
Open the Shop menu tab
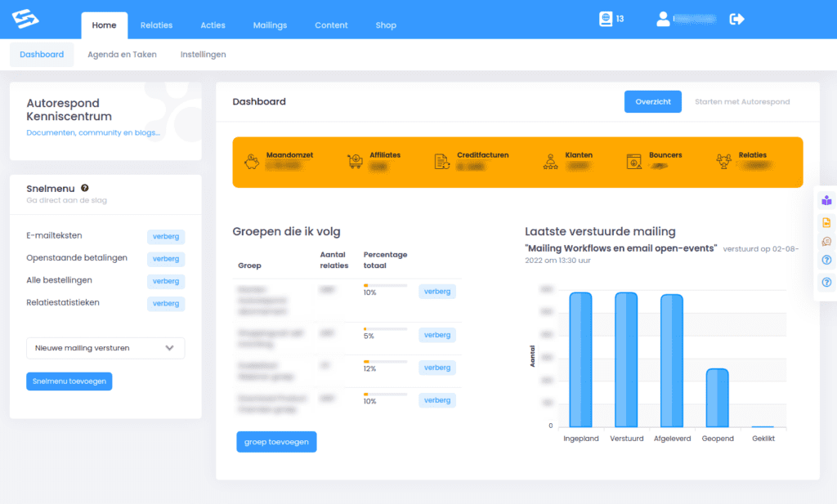click(386, 25)
